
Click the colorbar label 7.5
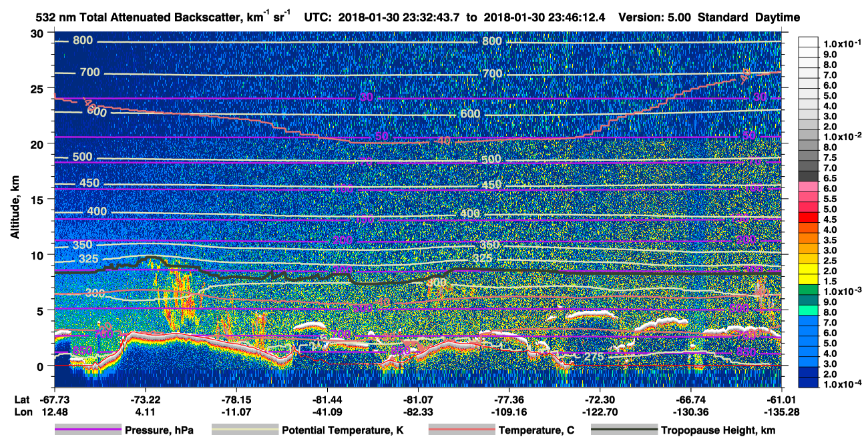(x=830, y=157)
